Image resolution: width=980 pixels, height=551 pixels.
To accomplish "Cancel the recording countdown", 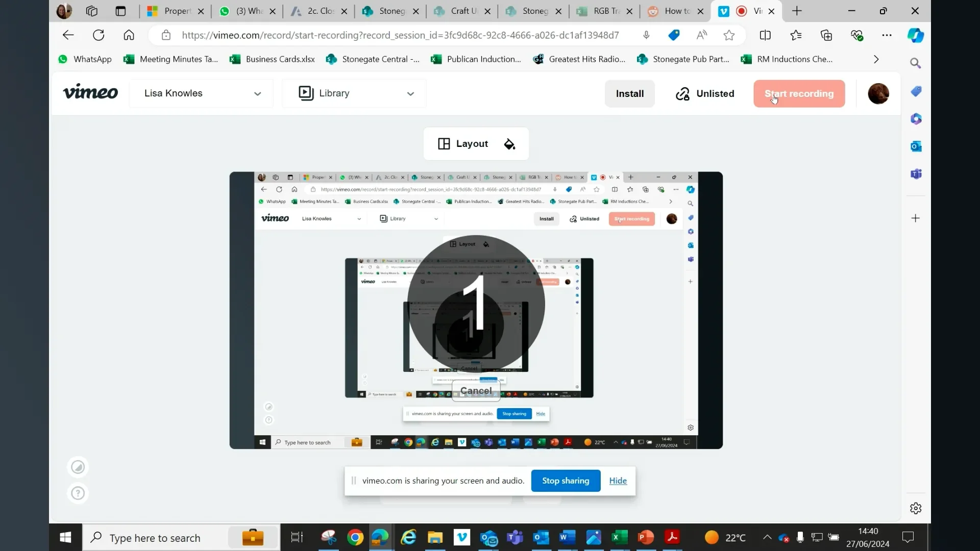I will (x=476, y=391).
